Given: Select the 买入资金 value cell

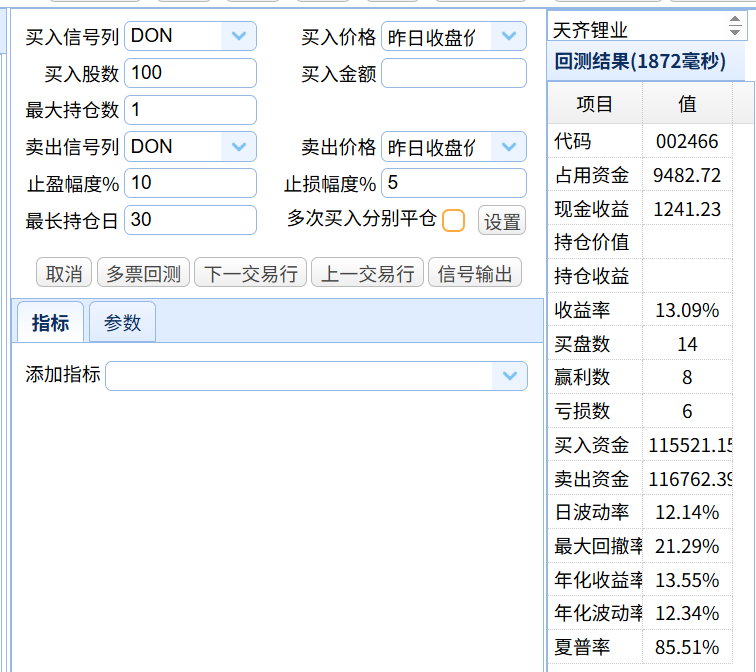Looking at the screenshot, I should (x=688, y=445).
